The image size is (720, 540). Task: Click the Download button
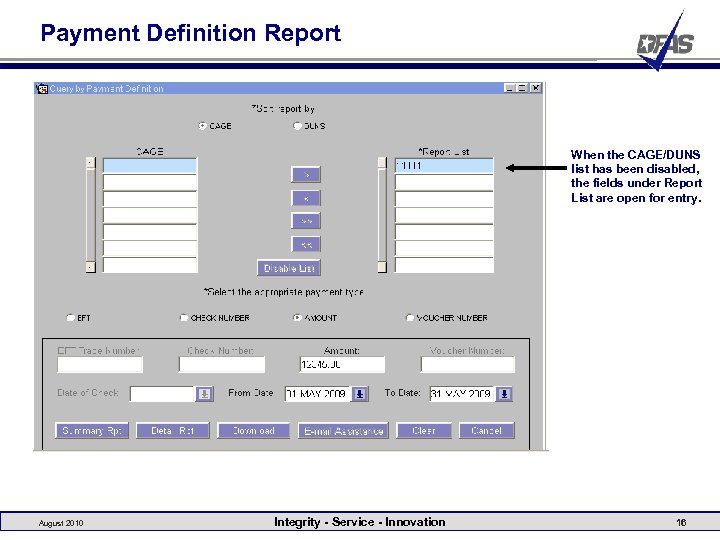tap(253, 431)
